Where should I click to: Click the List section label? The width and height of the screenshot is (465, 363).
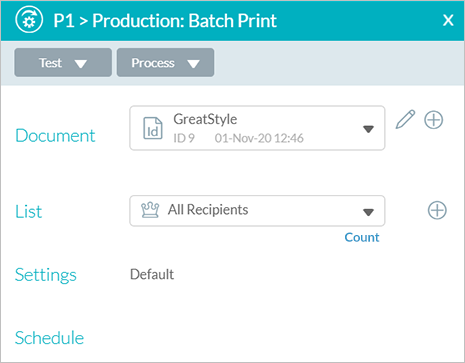(29, 211)
